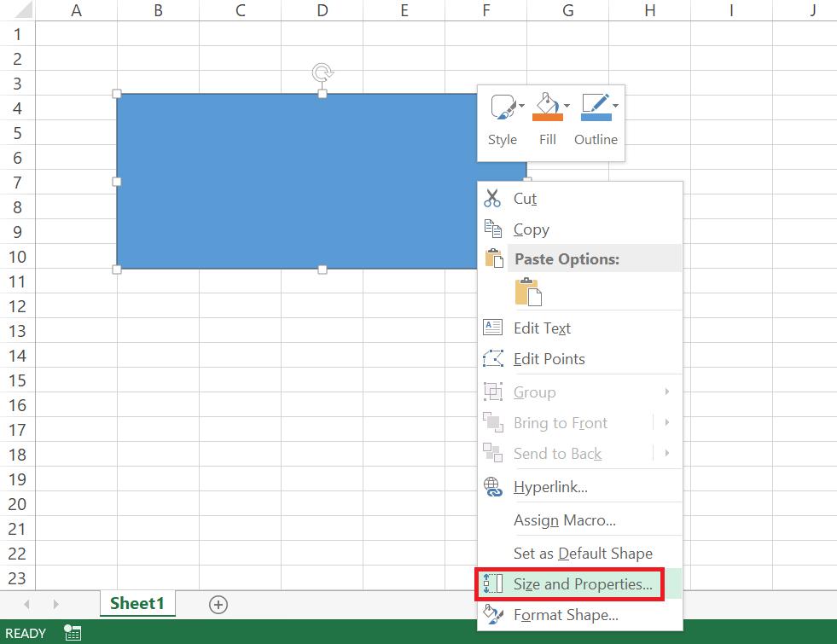Expand the Send to Back submenu arrow

[x=667, y=454]
